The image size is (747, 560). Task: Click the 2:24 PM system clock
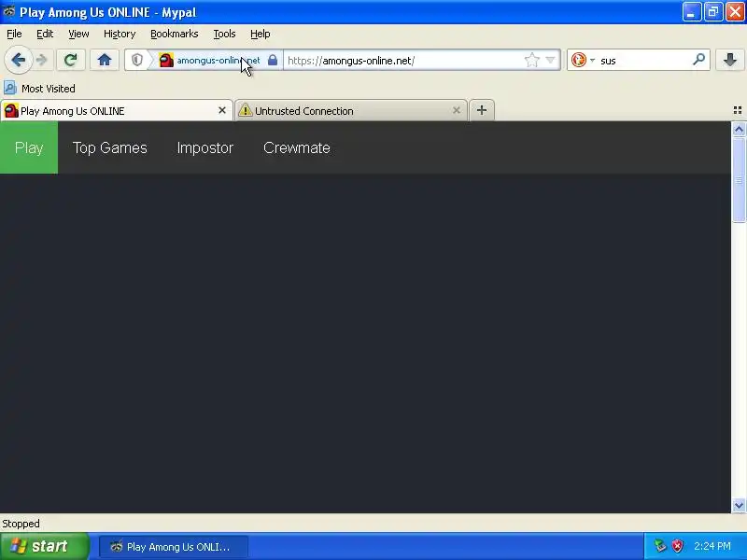(712, 546)
